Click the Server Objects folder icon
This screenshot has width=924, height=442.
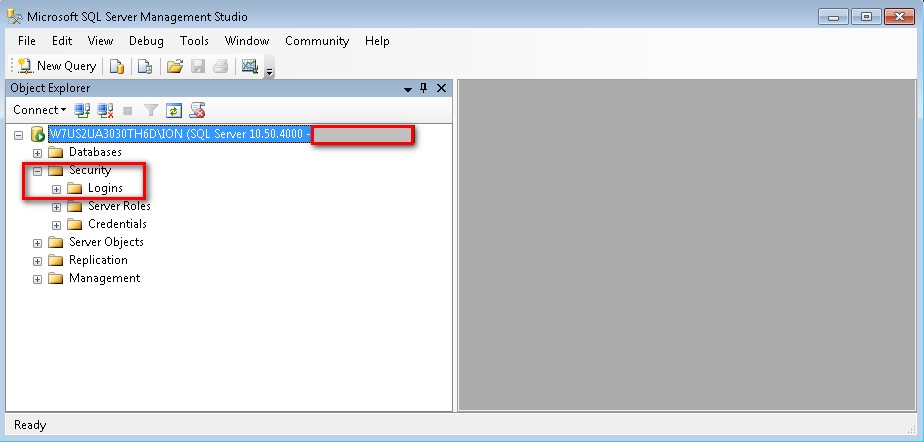click(55, 242)
